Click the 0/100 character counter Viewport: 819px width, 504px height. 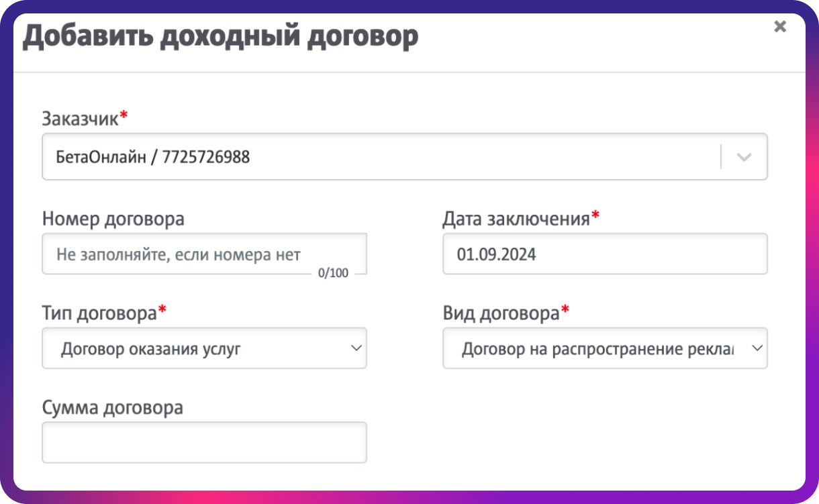[334, 274]
